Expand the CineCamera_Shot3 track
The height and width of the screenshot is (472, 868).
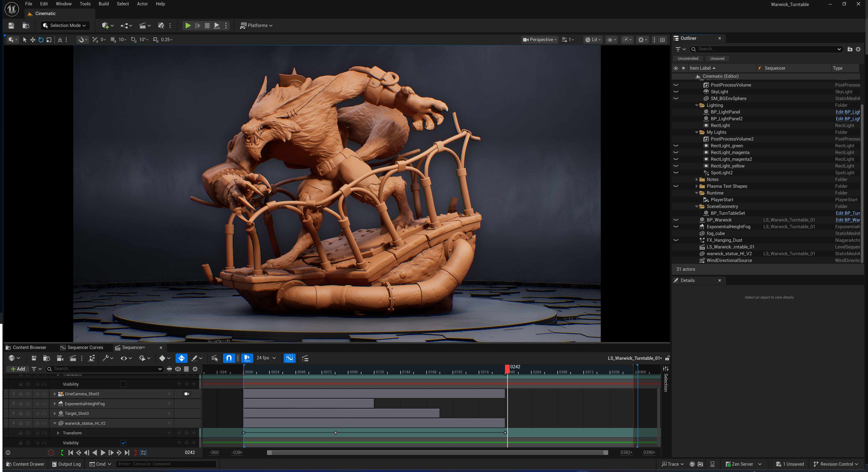[x=55, y=394]
